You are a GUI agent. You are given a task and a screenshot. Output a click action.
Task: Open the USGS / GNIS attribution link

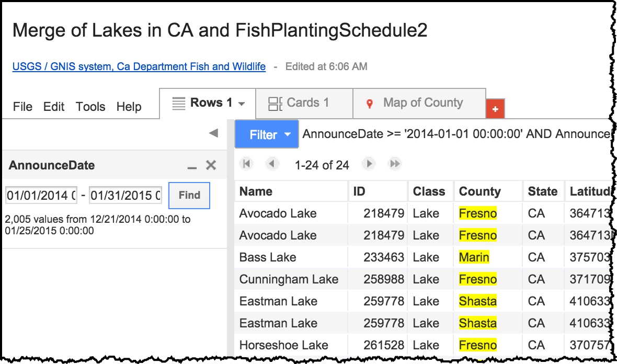pyautogui.click(x=139, y=66)
